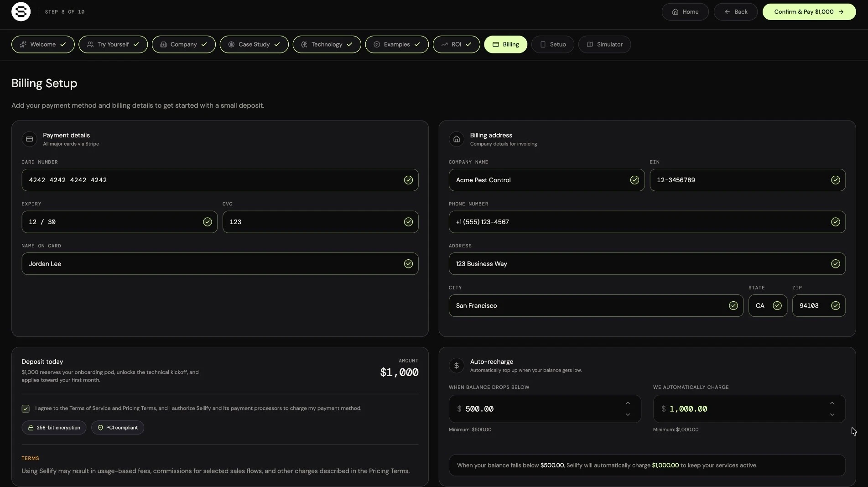Click the State field showing CA
The image size is (868, 487).
coord(768,306)
